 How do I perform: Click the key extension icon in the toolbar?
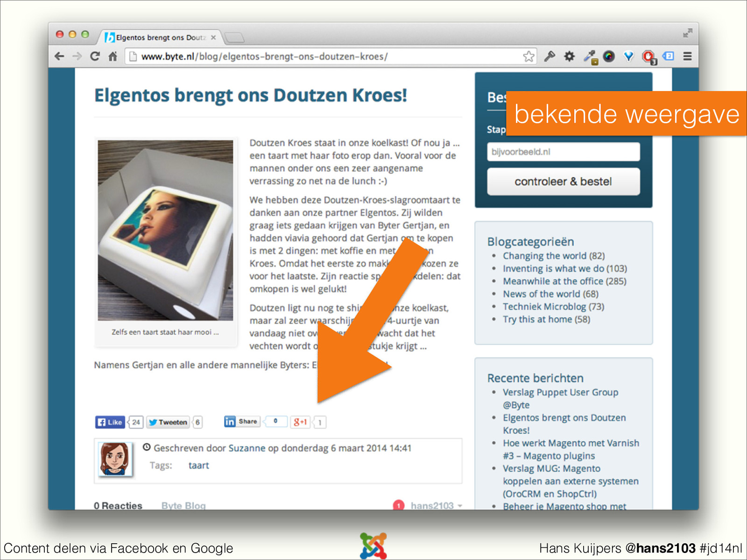coord(550,56)
